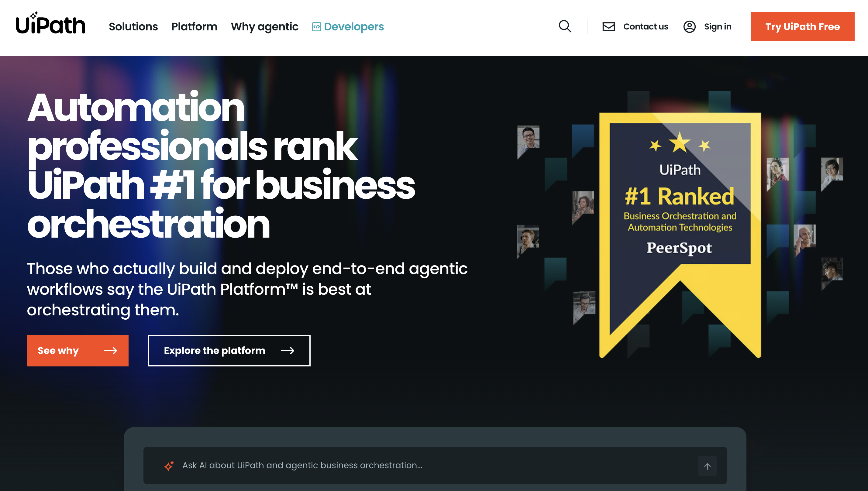
Task: Click the top-left man with glasses portrait
Action: click(528, 138)
